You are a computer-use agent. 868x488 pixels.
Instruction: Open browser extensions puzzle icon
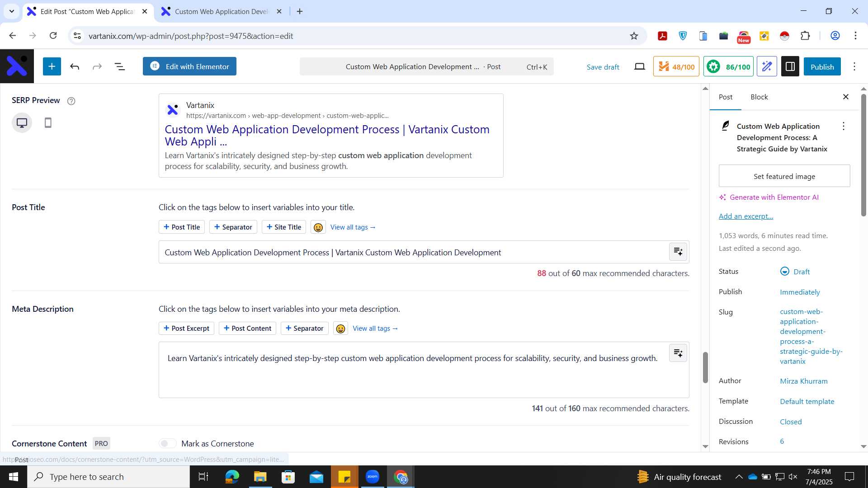coord(805,36)
